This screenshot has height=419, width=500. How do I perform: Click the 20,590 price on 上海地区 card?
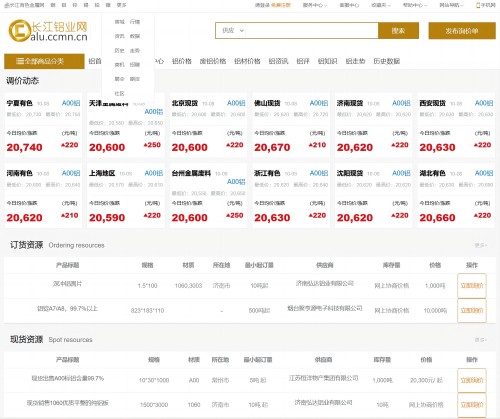pos(107,218)
